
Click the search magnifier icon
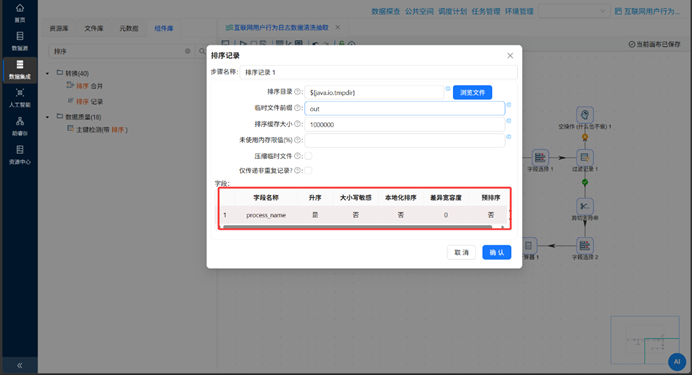pos(202,51)
